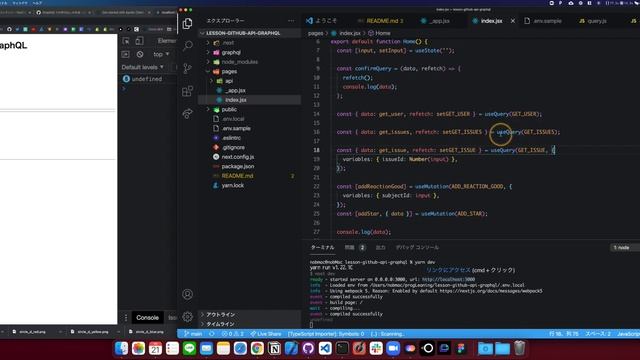Open the Trash in the Dock

[519, 348]
